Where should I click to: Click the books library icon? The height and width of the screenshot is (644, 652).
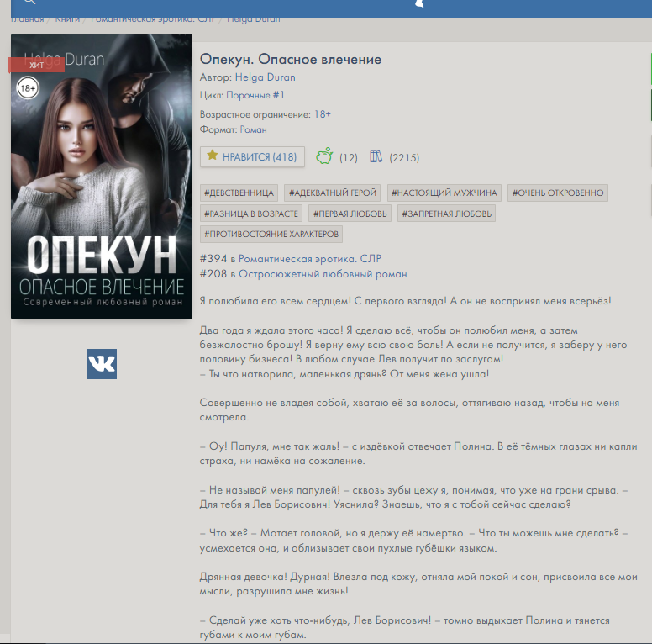click(376, 156)
